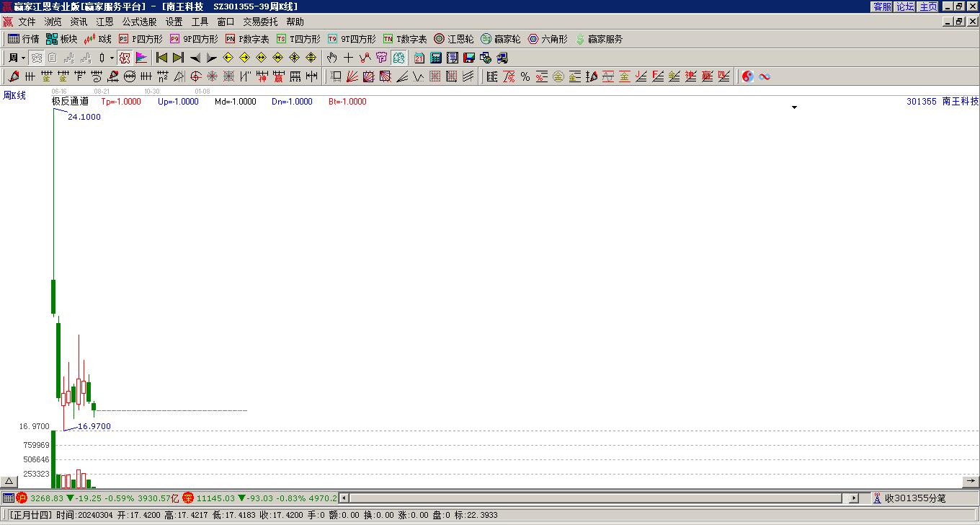This screenshot has width=980, height=525.
Task: Click the yin-yang taiji icon
Action: point(747,76)
